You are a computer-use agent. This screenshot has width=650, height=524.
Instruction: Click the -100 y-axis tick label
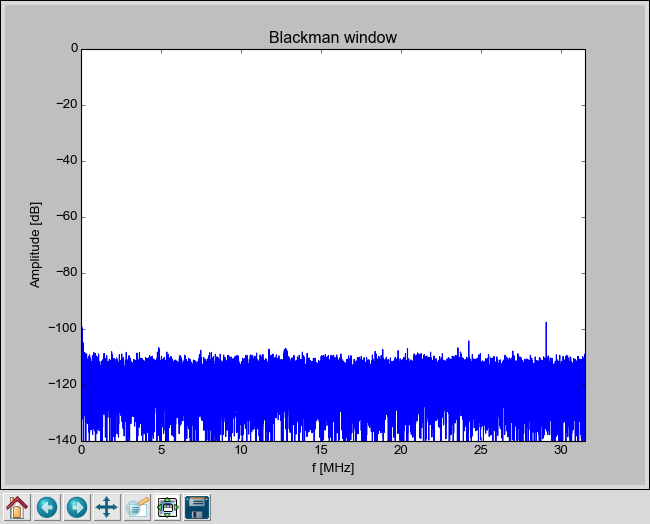[63, 328]
